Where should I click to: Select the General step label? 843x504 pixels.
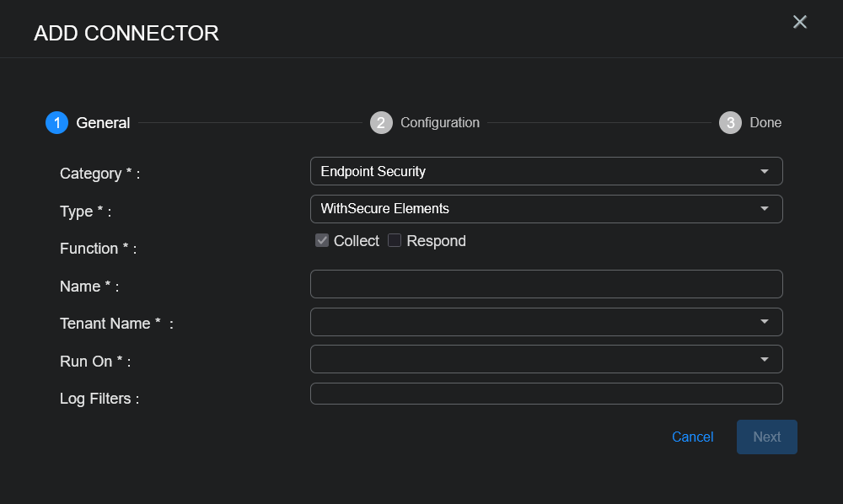pyautogui.click(x=103, y=123)
